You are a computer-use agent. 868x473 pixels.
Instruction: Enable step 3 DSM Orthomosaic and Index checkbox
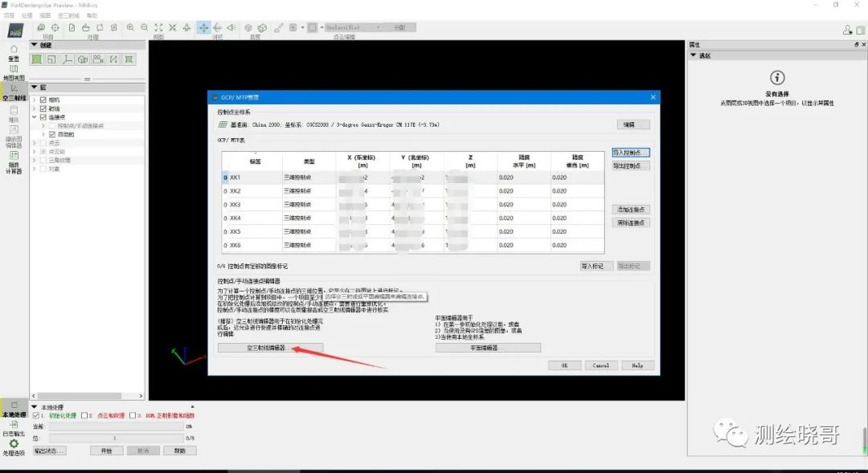click(133, 415)
